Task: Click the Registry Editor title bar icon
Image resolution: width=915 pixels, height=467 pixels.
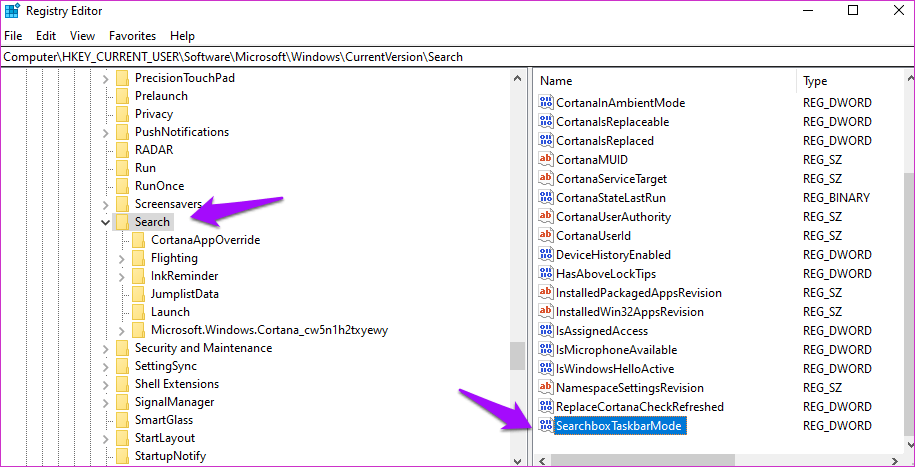Action: [12, 11]
